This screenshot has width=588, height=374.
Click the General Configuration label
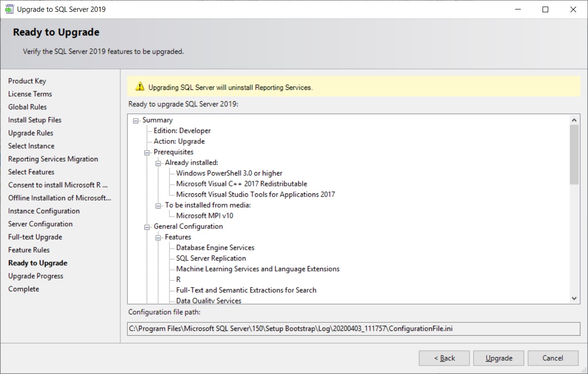[x=188, y=226]
